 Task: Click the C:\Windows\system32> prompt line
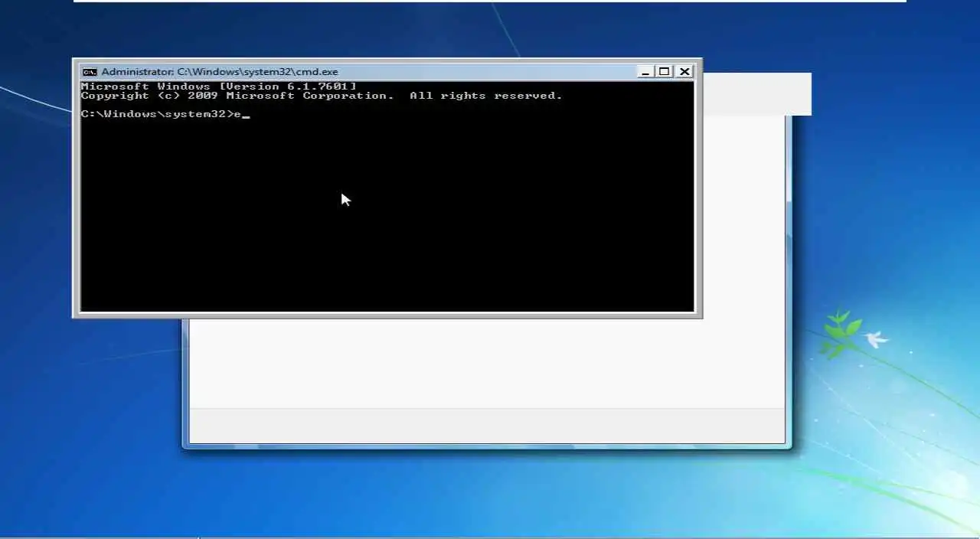165,114
